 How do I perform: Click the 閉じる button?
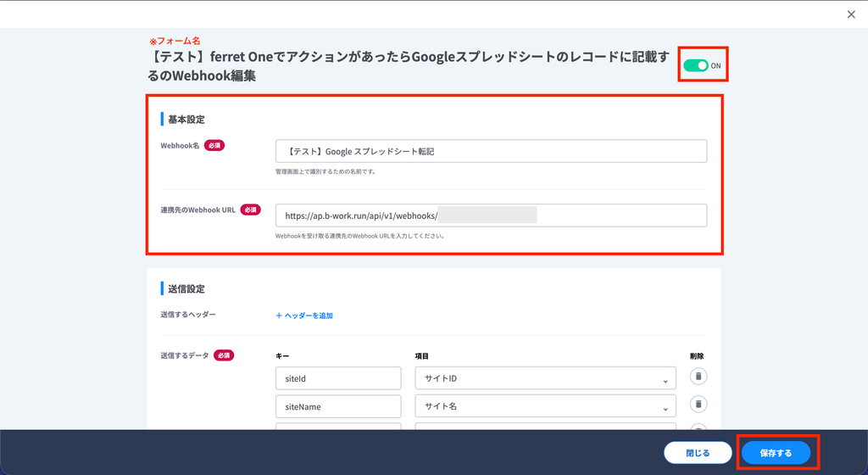point(698,453)
